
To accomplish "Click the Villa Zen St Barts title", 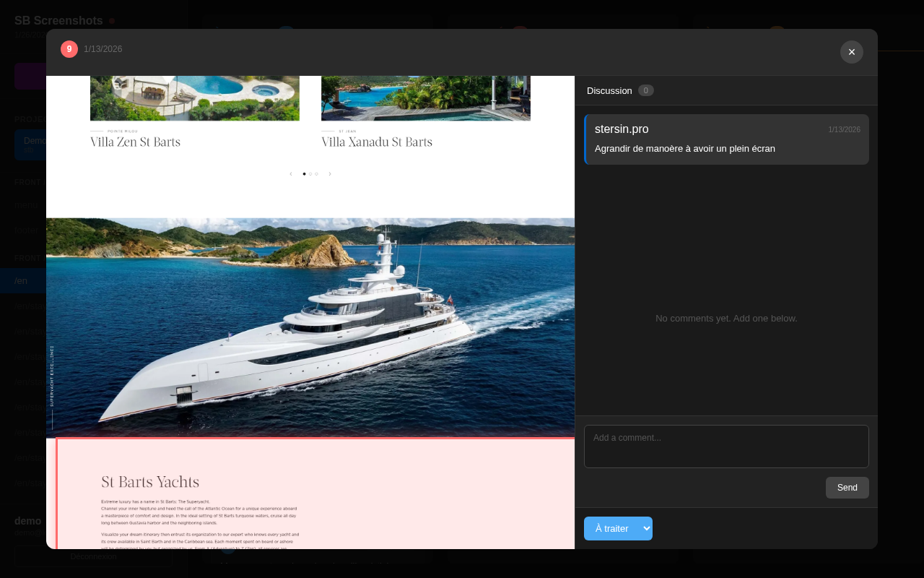I will click(x=136, y=142).
